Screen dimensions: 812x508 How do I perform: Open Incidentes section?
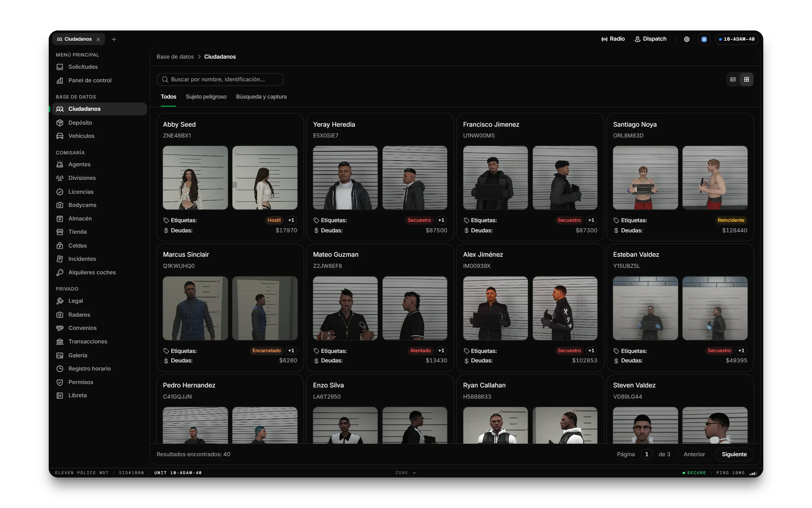99,259
